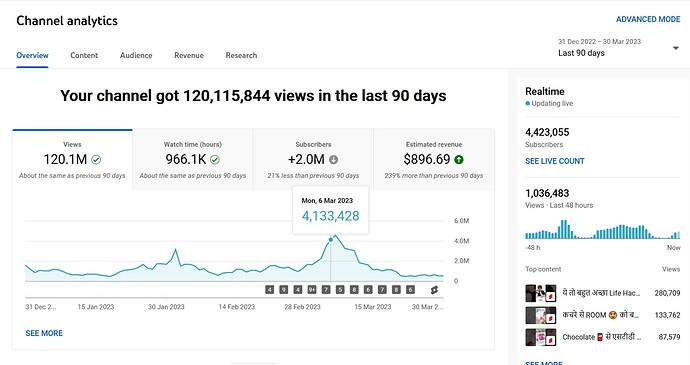The image size is (690, 365).
Task: Select the Estimated revenue metric card
Action: pyautogui.click(x=434, y=160)
